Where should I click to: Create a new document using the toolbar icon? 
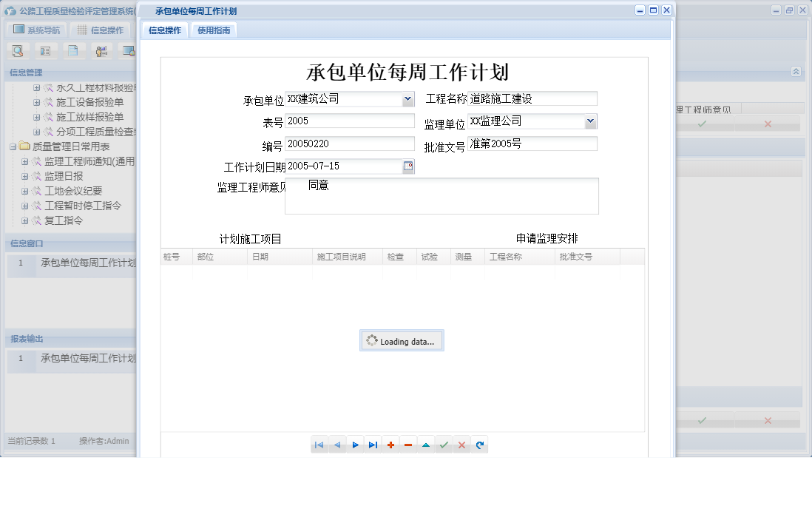(72, 50)
